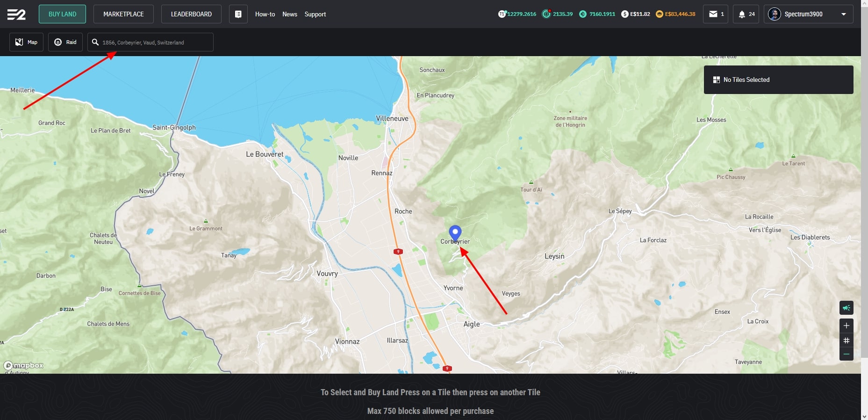Click the Villeneuve map label

point(392,119)
